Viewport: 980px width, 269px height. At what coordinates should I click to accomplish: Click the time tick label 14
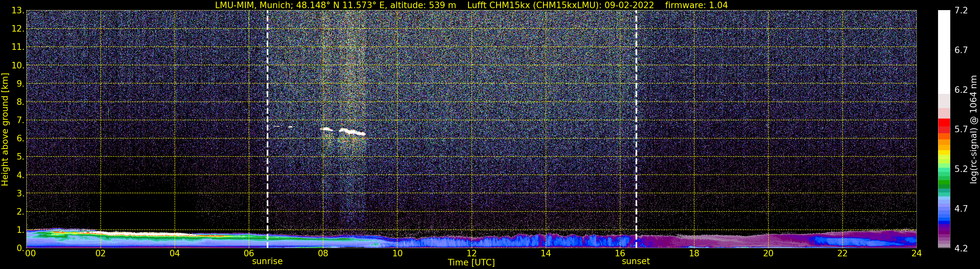[x=545, y=254]
